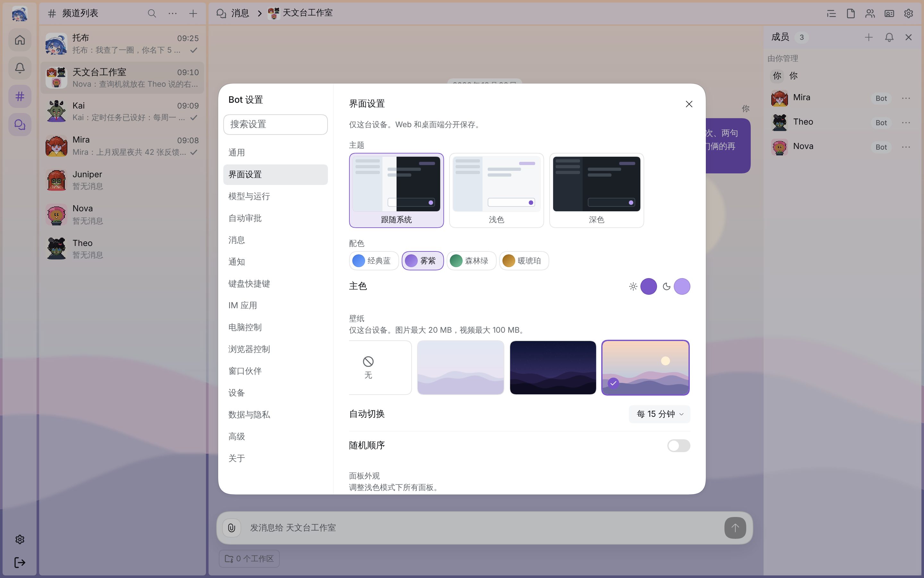924x578 pixels.
Task: Switch to 通用 settings section
Action: [x=275, y=153]
